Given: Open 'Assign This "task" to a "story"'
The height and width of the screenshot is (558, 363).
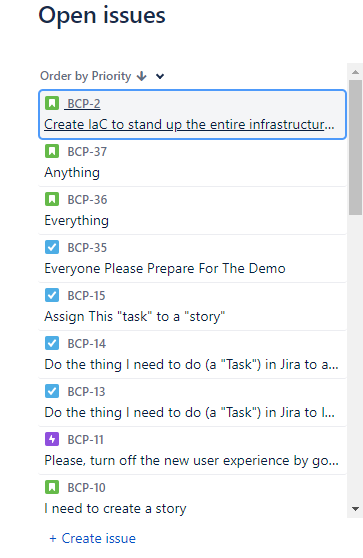Looking at the screenshot, I should (x=135, y=316).
